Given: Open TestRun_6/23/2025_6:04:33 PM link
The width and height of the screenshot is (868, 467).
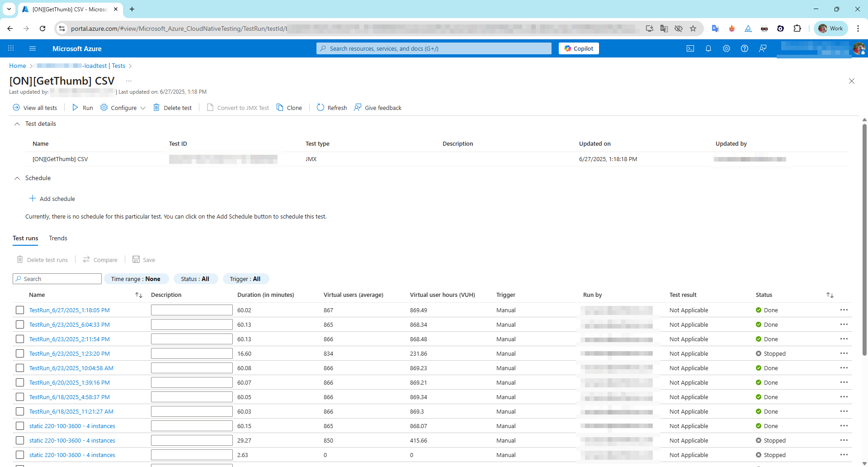Looking at the screenshot, I should pos(69,324).
